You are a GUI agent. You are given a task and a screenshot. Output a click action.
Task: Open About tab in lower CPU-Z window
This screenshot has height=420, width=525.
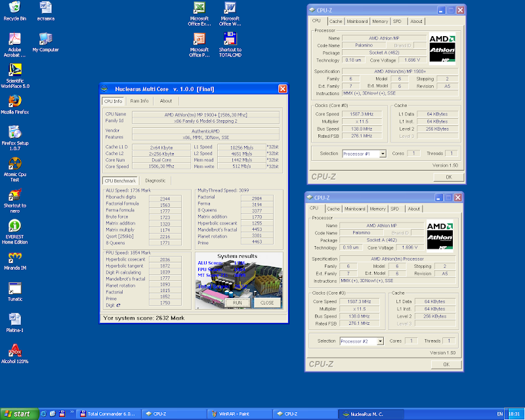pos(414,209)
